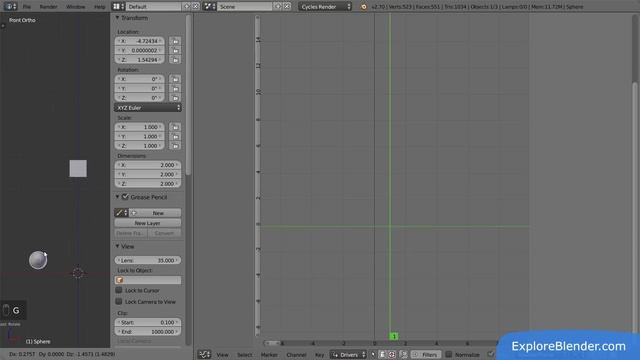
Task: Enable Lock to Cursor checkbox
Action: pos(119,290)
